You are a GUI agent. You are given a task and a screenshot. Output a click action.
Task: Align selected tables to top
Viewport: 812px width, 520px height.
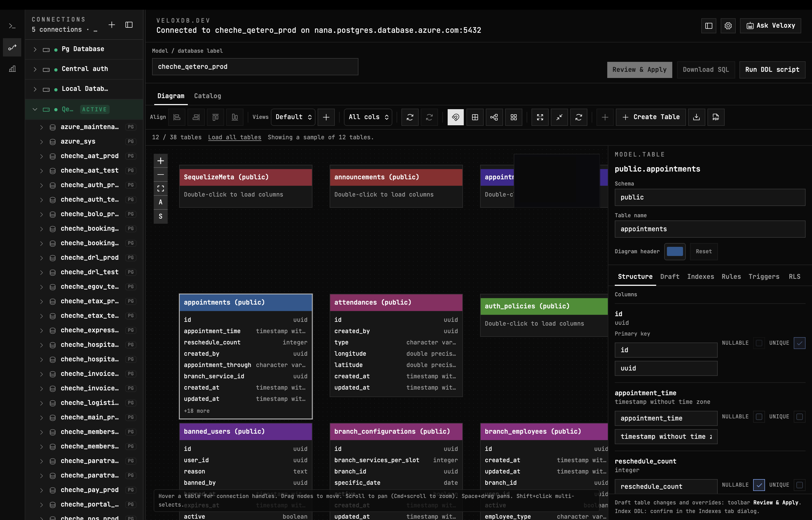215,117
